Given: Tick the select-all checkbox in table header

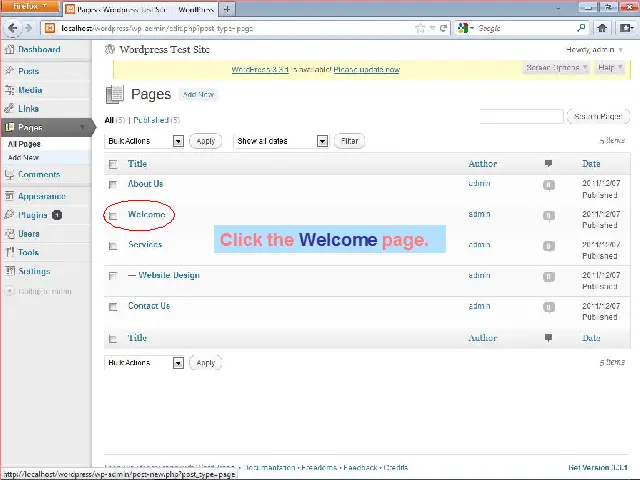Looking at the screenshot, I should 113,164.
